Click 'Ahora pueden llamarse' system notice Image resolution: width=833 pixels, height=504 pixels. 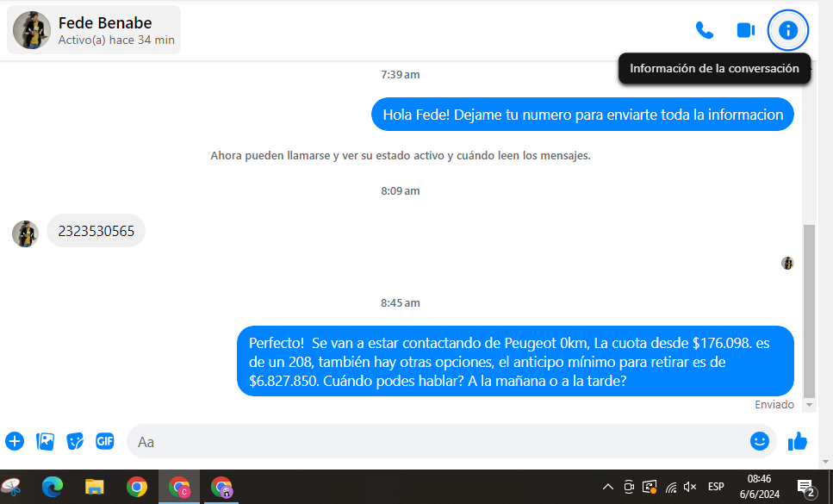point(401,156)
